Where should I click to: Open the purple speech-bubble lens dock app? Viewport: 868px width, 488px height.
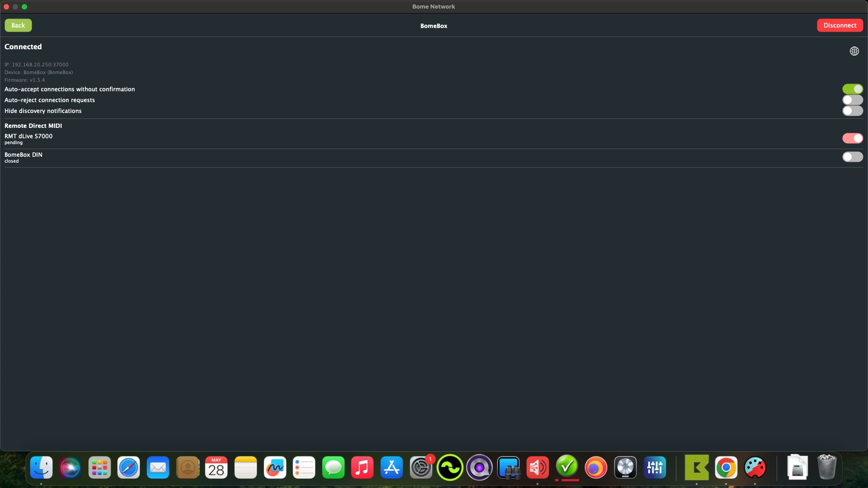(x=479, y=467)
